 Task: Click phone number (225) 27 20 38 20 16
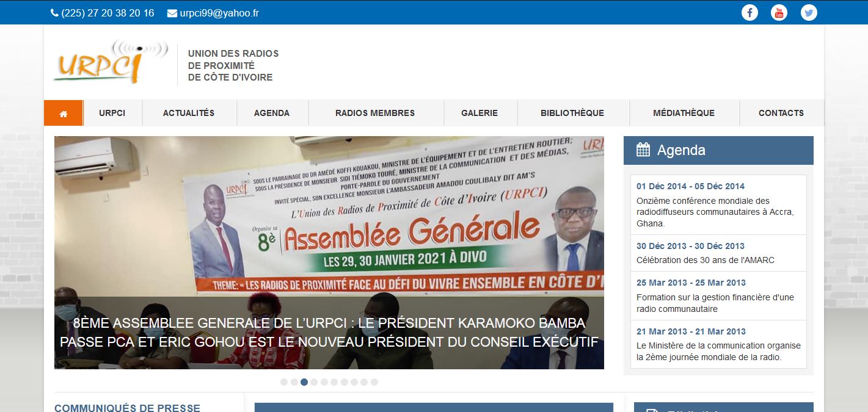[108, 13]
